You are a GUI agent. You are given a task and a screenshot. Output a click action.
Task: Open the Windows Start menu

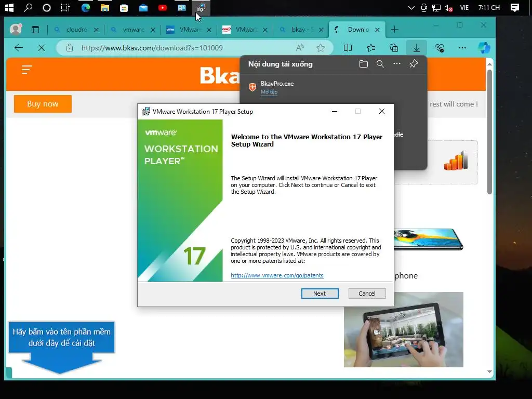click(x=9, y=7)
